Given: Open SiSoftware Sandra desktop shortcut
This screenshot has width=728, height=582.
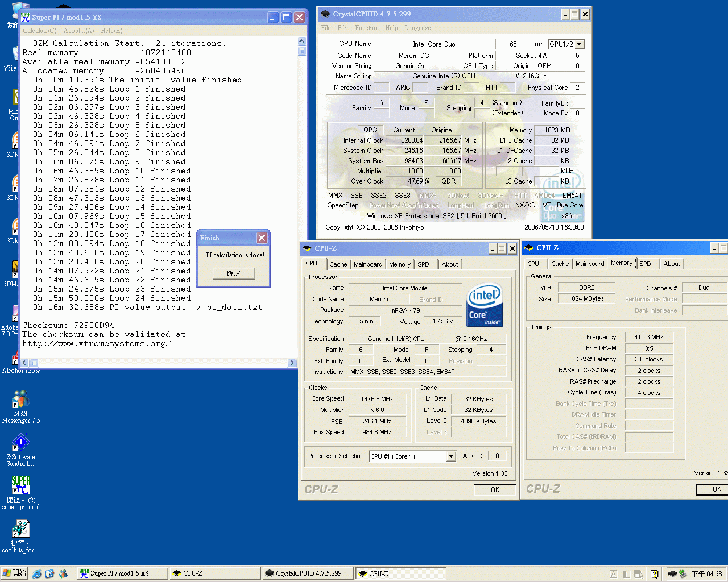Looking at the screenshot, I should point(20,450).
